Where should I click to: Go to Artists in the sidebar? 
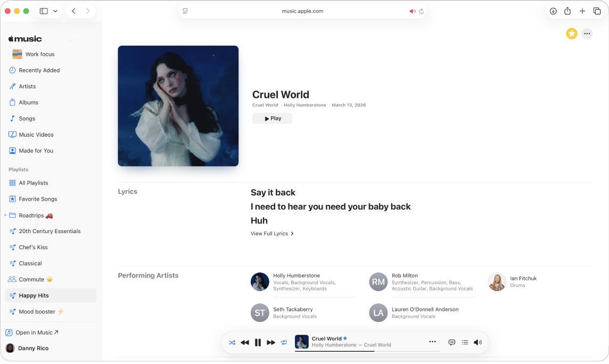point(51,87)
